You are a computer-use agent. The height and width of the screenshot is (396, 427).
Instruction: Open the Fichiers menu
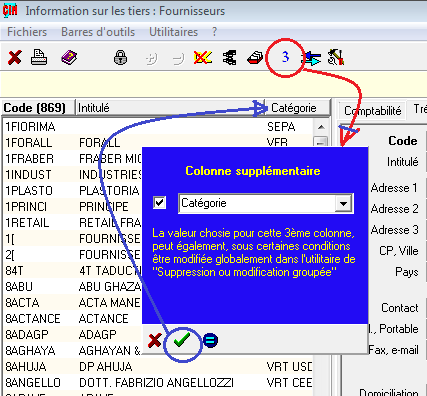pos(27,32)
